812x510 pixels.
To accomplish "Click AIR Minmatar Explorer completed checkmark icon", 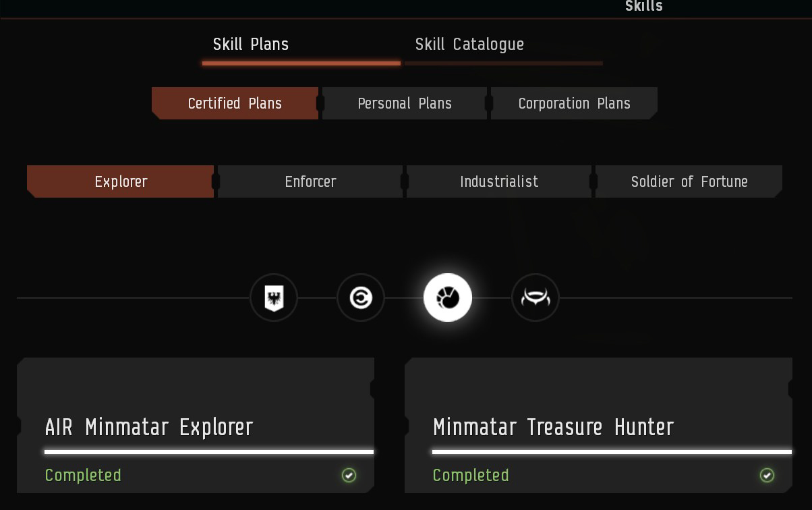I will point(349,476).
